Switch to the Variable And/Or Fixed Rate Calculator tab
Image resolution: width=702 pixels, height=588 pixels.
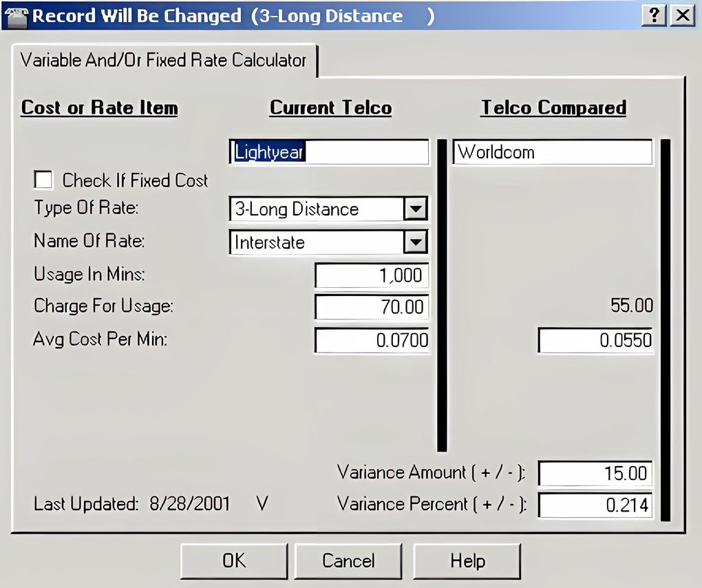pos(165,61)
